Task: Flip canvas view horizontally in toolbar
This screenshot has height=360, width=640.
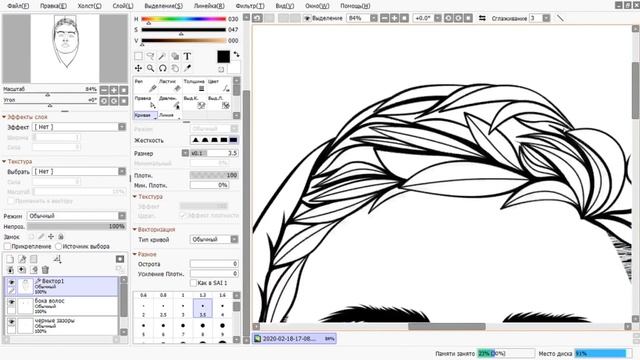Action: pyautogui.click(x=482, y=18)
